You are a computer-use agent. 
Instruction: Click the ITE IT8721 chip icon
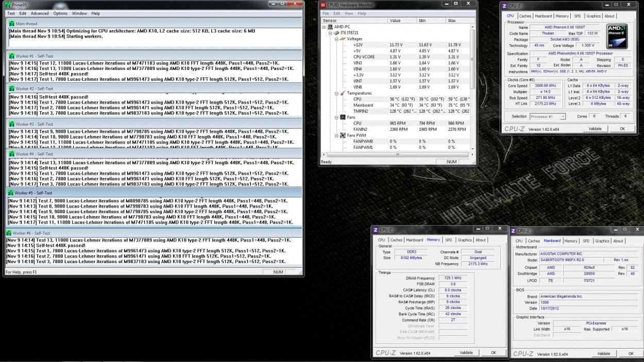point(337,33)
